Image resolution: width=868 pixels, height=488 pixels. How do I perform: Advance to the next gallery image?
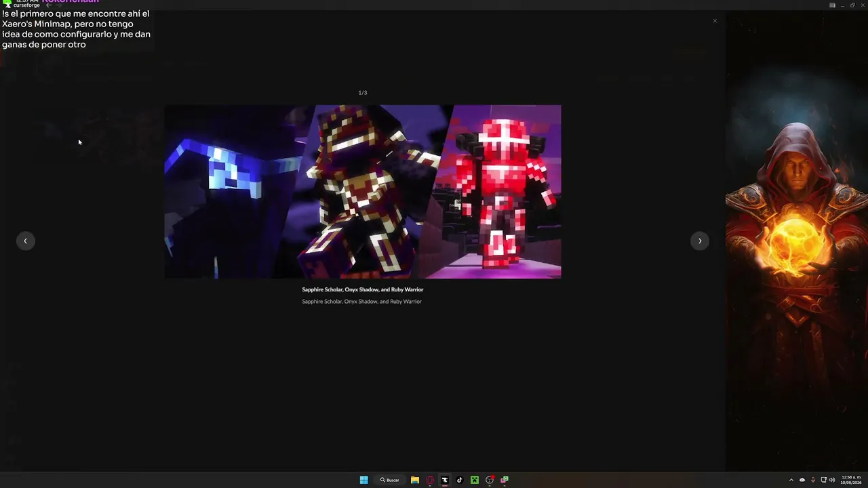(x=700, y=241)
